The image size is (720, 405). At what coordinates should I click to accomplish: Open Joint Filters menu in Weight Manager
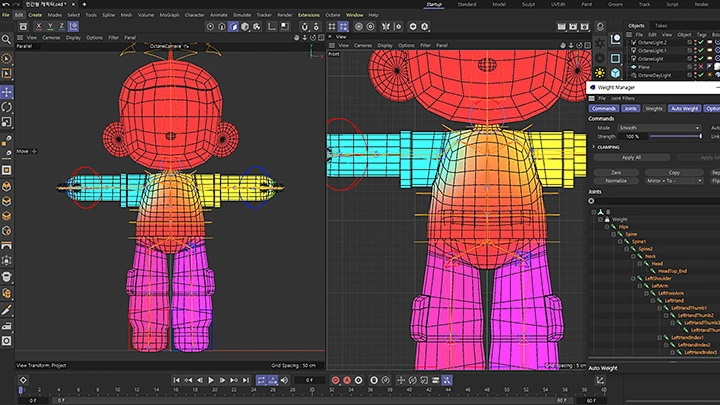point(623,98)
